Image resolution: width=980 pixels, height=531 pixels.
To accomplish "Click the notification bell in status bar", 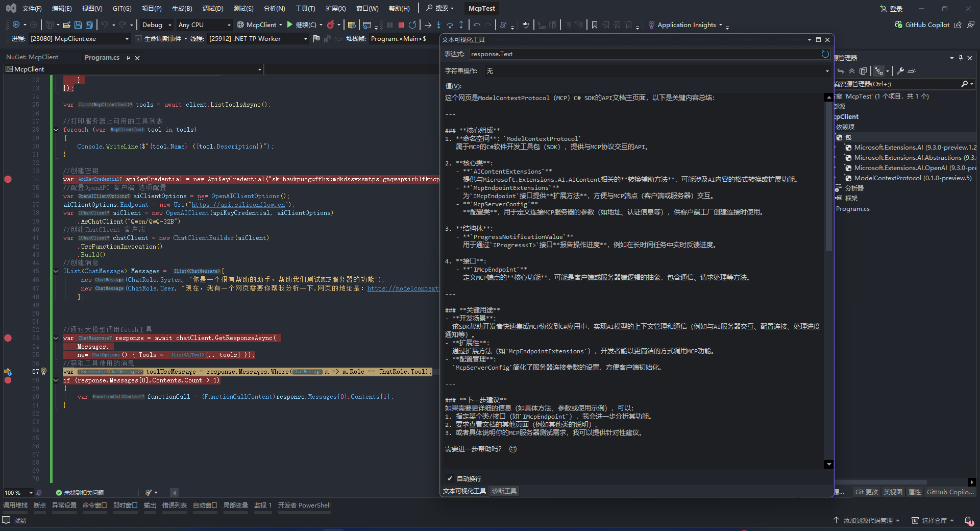I will [968, 520].
